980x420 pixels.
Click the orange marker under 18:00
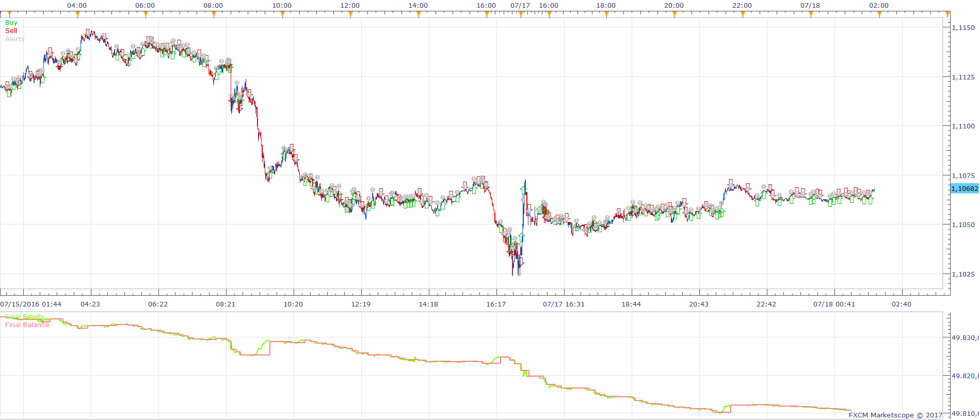[606, 14]
